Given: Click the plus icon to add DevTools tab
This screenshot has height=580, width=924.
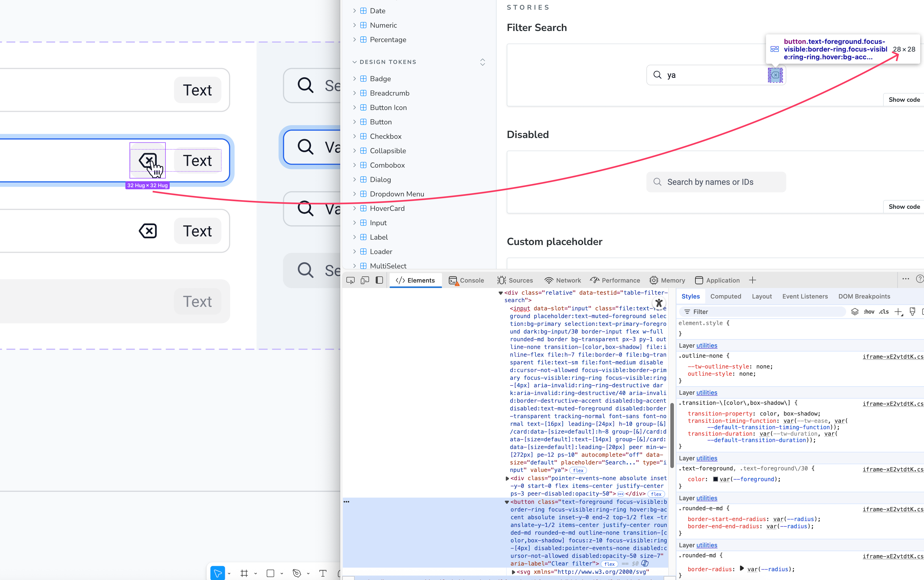Looking at the screenshot, I should click(752, 280).
